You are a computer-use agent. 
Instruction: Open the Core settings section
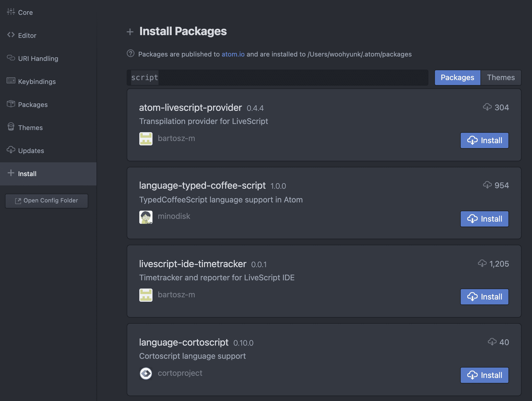click(x=48, y=12)
